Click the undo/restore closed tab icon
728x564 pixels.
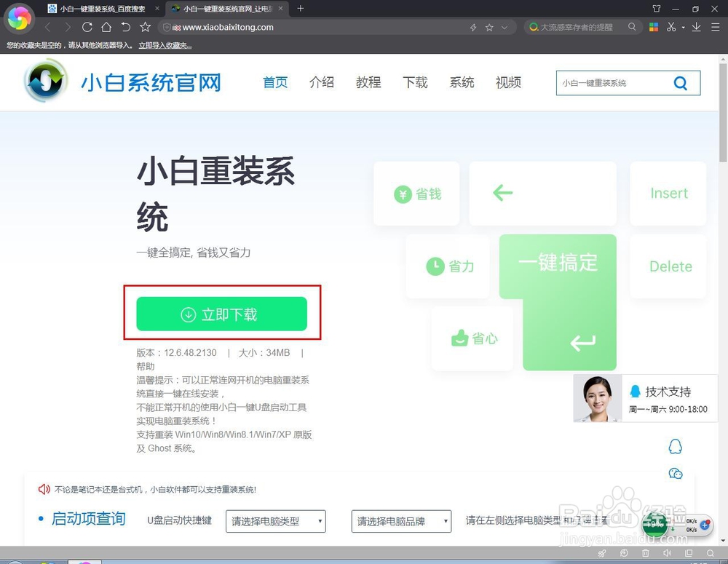[126, 27]
